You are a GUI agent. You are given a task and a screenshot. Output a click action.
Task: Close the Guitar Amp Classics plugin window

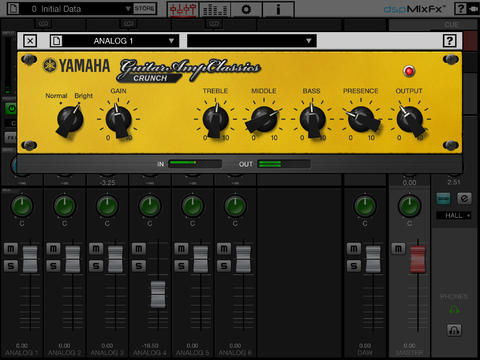30,41
